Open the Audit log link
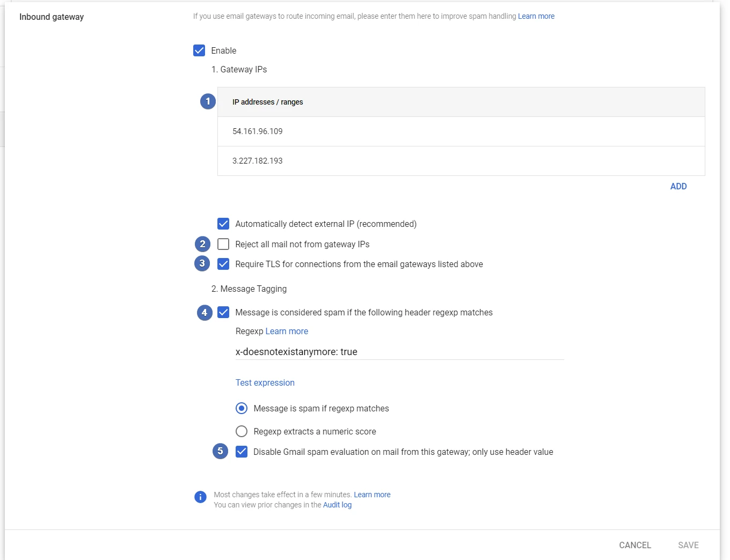 coord(337,505)
